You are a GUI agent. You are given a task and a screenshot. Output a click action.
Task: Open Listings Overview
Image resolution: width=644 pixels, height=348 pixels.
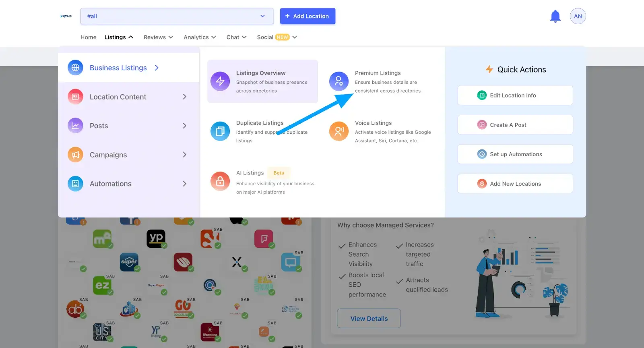click(262, 81)
